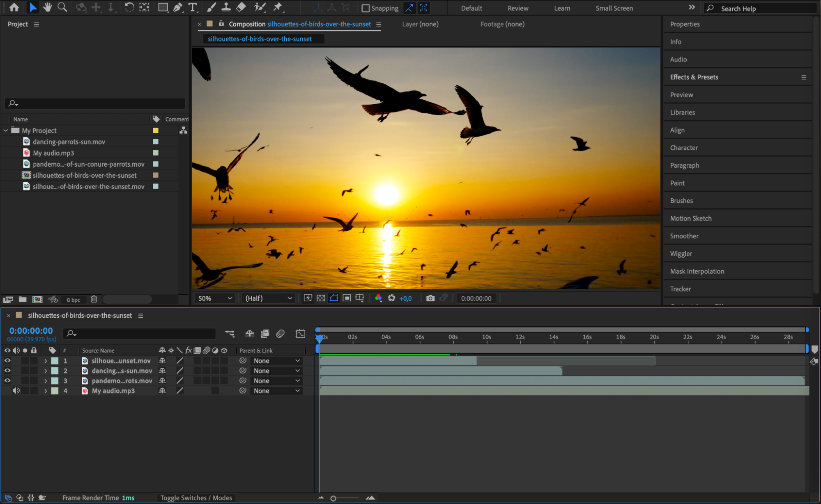Open the Effects & Presets panel

(694, 77)
